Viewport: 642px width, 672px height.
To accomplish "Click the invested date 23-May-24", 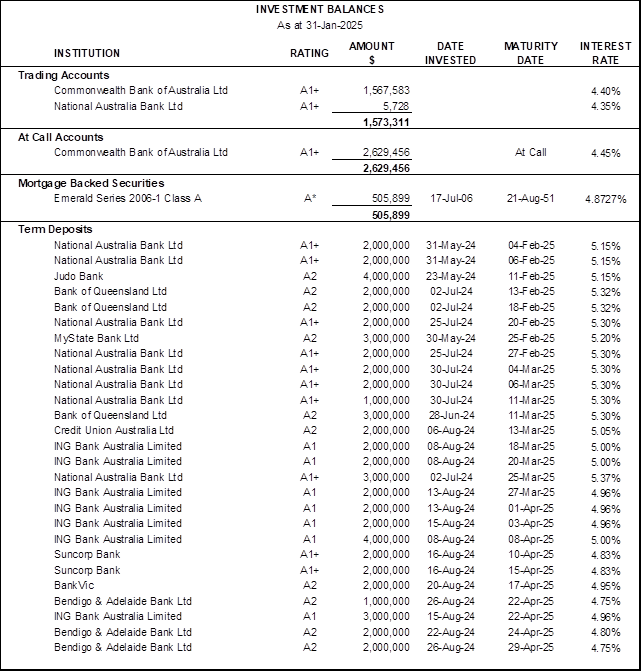I will [x=451, y=276].
